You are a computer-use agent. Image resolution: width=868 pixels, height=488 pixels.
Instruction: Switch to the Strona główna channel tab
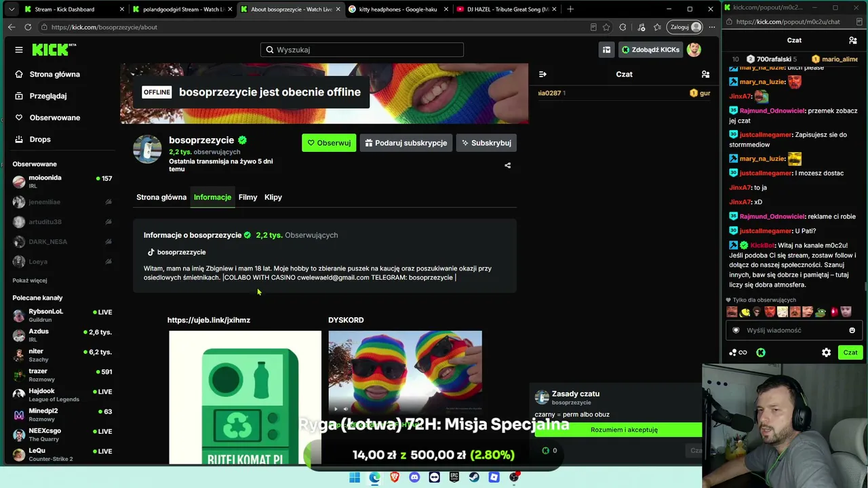(161, 197)
